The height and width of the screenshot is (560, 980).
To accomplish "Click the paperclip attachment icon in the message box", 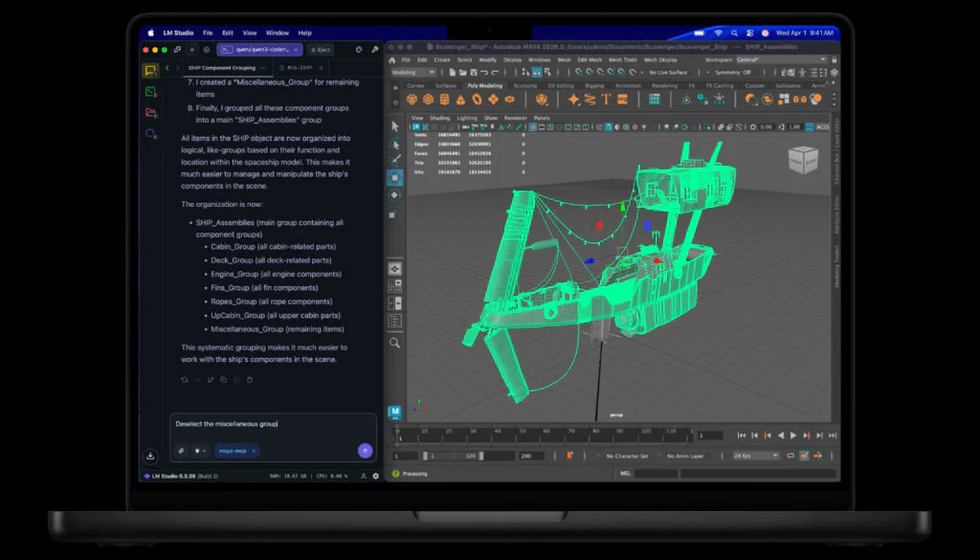I will coord(181,451).
